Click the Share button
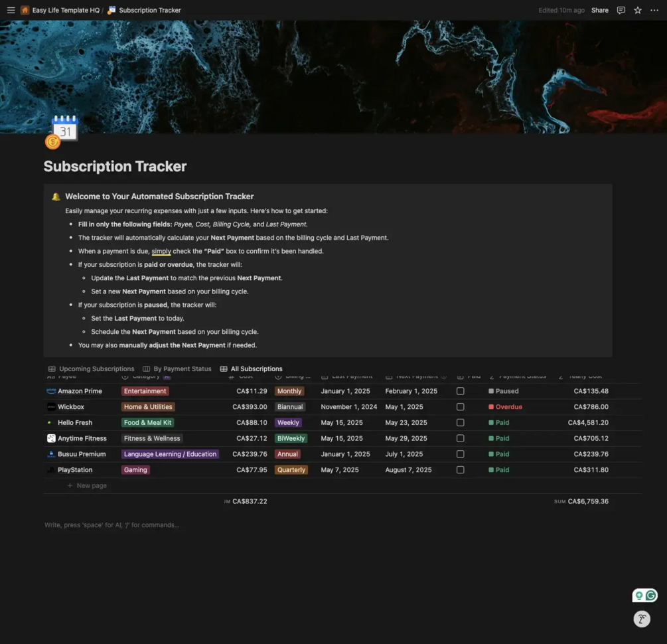This screenshot has width=667, height=644. (x=599, y=10)
